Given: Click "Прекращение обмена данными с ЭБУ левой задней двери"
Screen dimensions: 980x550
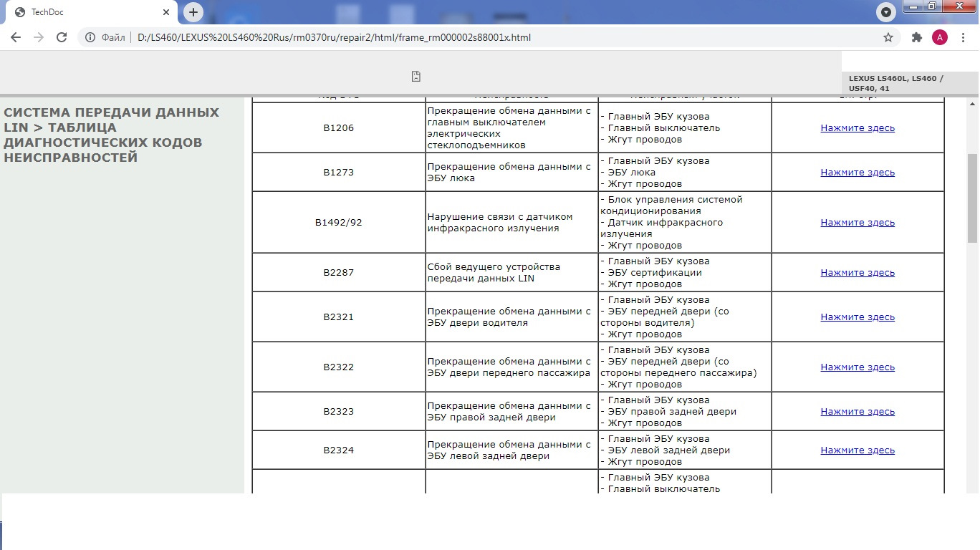Looking at the screenshot, I should [509, 450].
